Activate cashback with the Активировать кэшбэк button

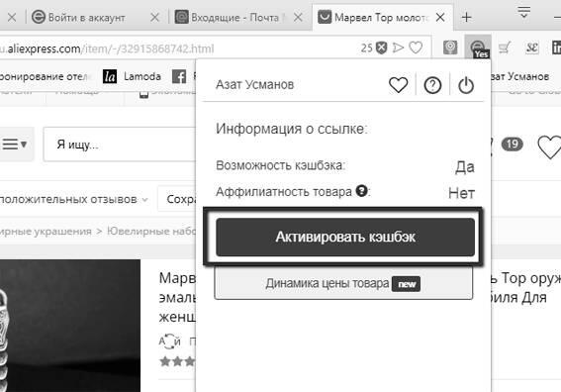coord(345,237)
